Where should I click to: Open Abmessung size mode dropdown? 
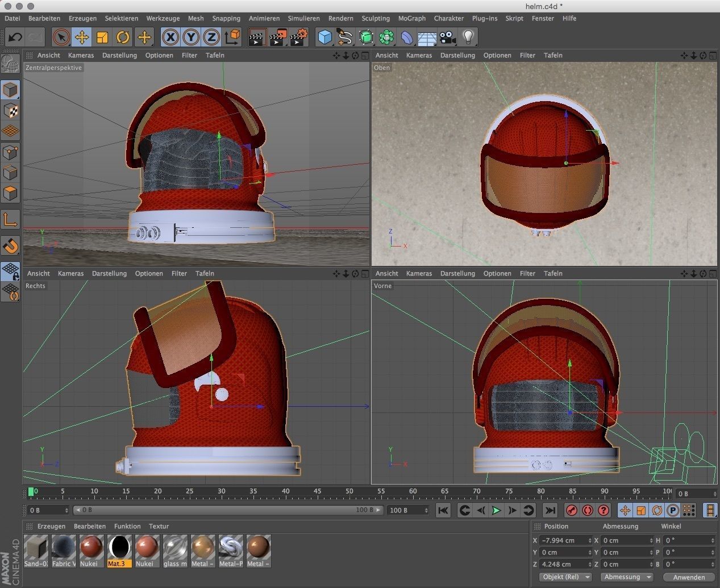(627, 577)
